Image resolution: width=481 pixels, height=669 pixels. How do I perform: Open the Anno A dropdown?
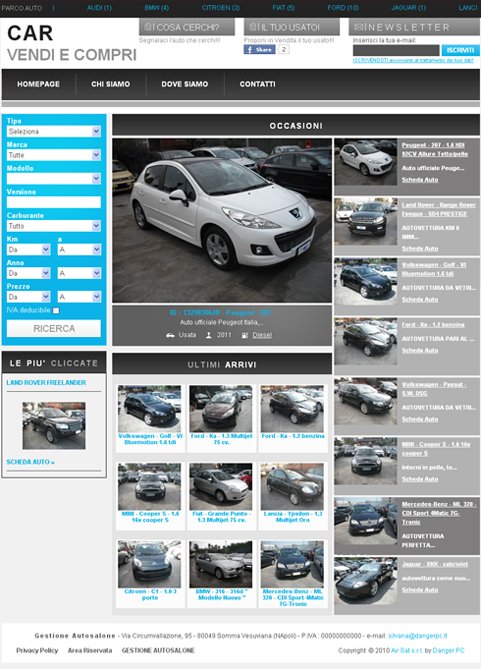click(x=79, y=273)
